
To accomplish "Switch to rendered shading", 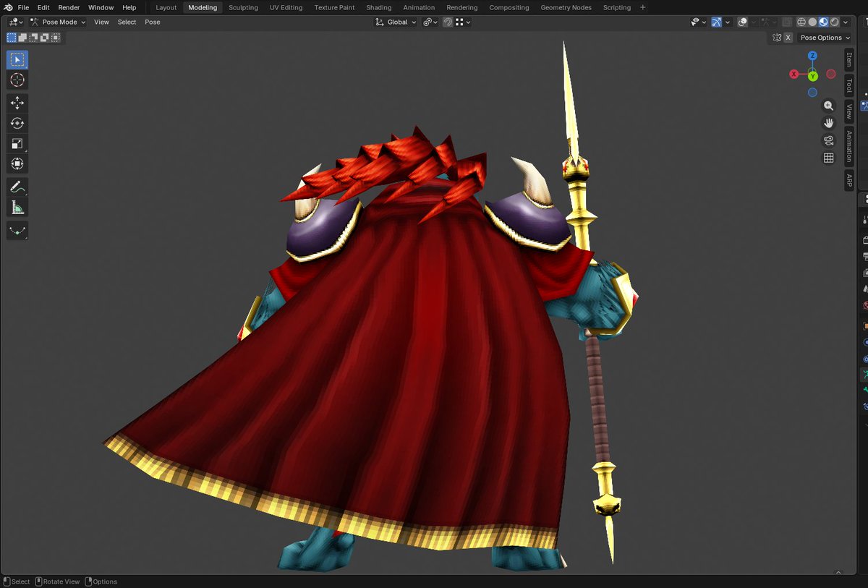I will 834,22.
